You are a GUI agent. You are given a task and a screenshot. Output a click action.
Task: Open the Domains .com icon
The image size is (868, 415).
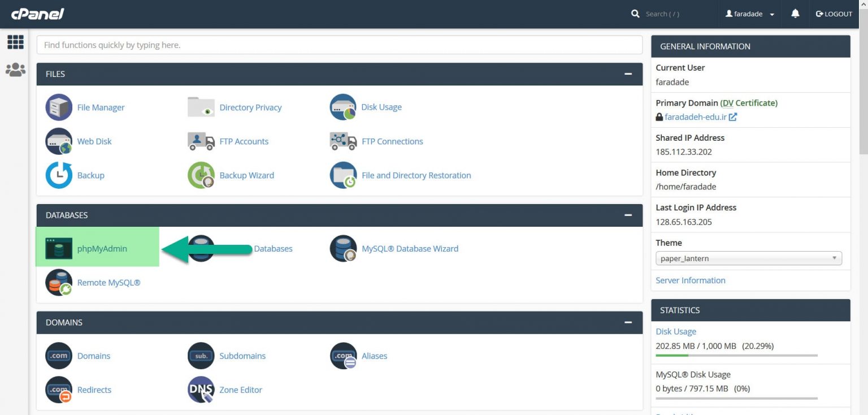[59, 356]
